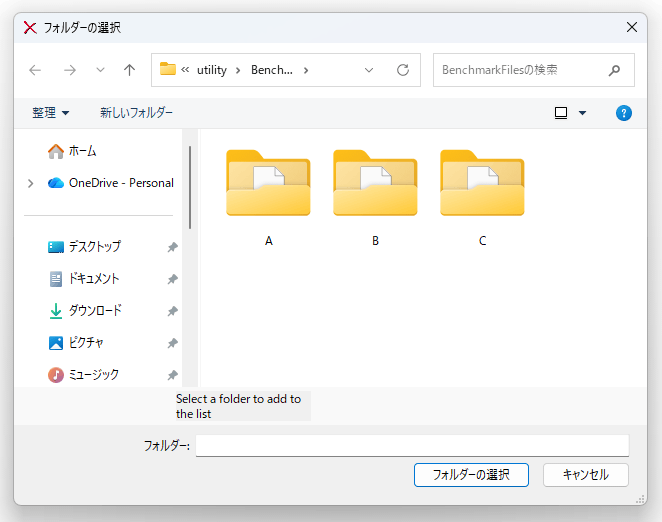Click the back navigation arrow
662x522 pixels.
35,70
